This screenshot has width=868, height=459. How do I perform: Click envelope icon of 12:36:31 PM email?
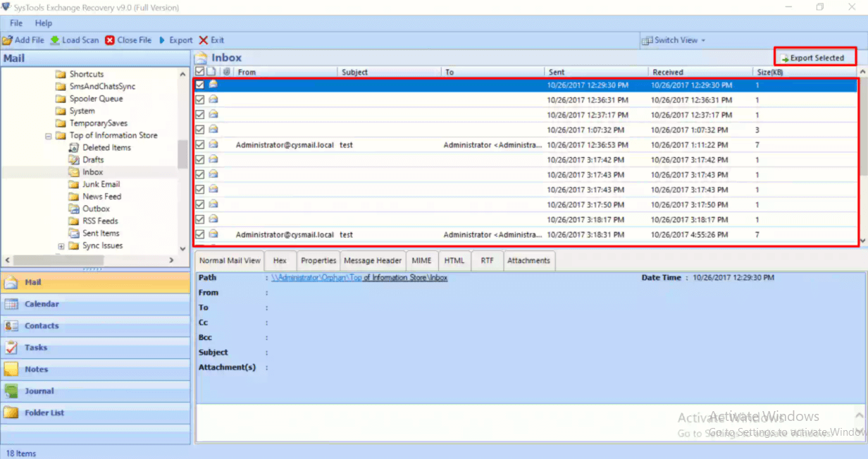213,99
